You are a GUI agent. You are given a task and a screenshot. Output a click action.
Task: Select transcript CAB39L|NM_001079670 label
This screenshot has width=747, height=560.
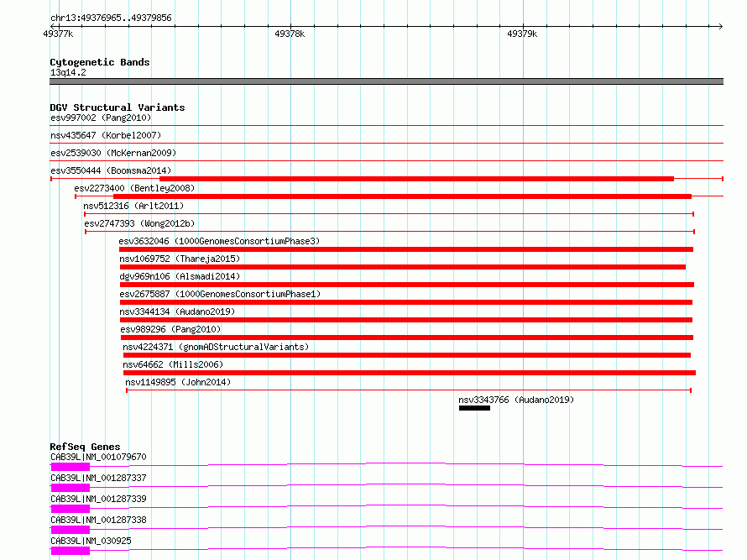coord(98,457)
